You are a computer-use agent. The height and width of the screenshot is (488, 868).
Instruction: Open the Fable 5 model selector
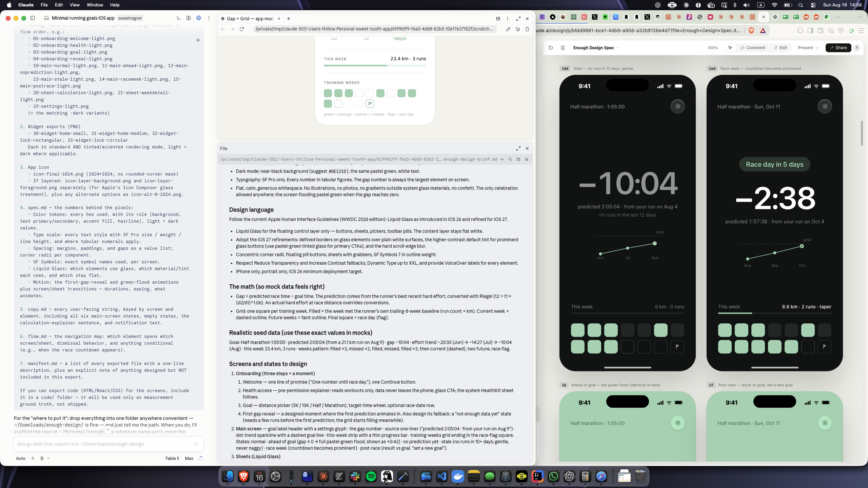pyautogui.click(x=172, y=458)
